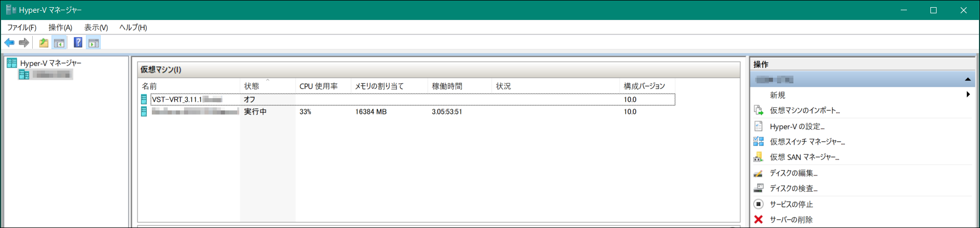Toggle the console tree pane icon
Image resolution: width=980 pixels, height=228 pixels.
59,43
